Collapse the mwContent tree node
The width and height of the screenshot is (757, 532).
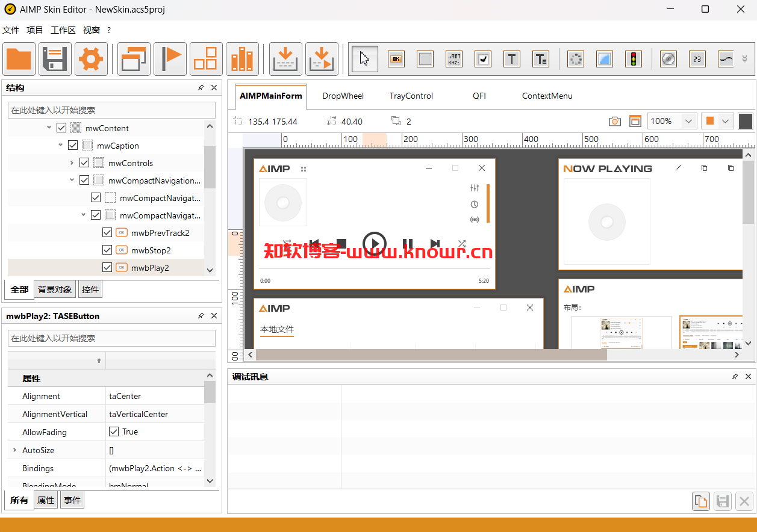[49, 128]
